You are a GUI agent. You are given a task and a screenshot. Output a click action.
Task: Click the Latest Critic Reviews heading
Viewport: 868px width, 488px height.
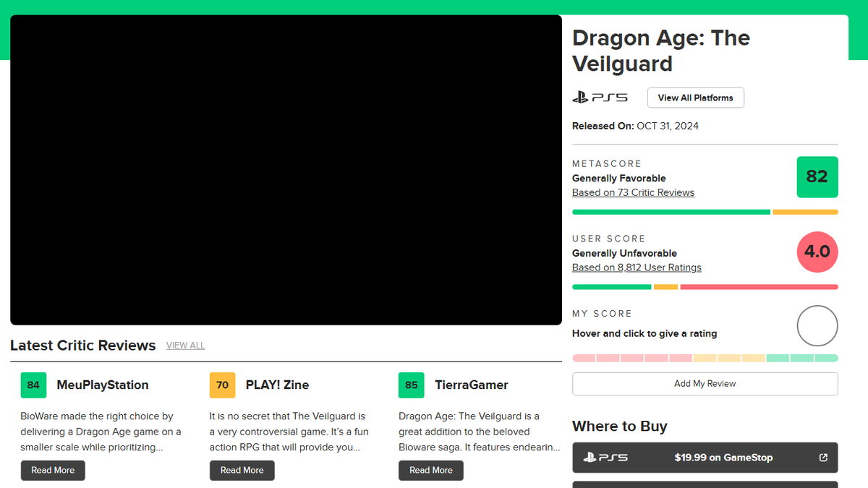pos(83,346)
